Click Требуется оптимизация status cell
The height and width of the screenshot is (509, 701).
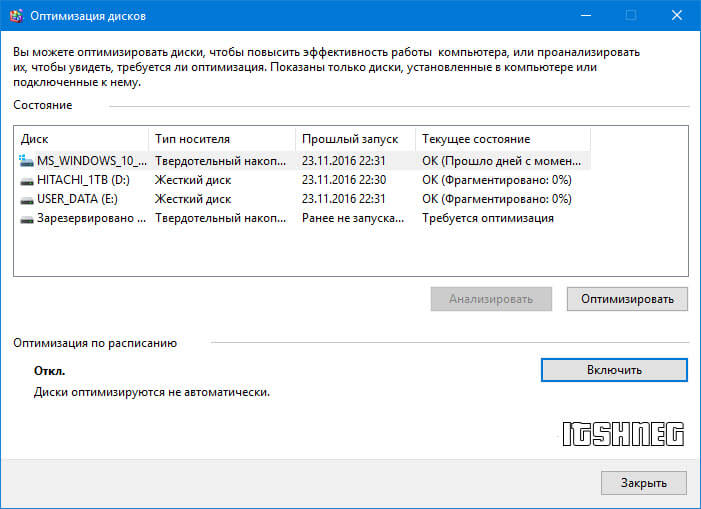[x=488, y=218]
